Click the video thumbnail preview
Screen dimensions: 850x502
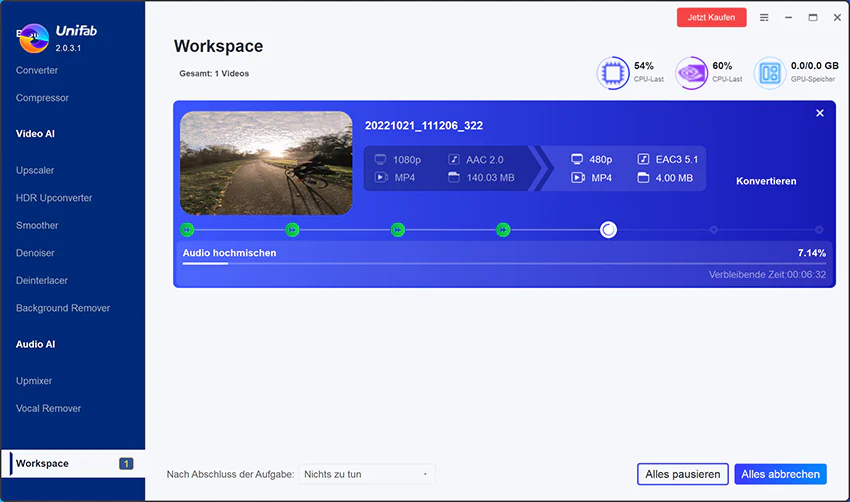pyautogui.click(x=266, y=163)
